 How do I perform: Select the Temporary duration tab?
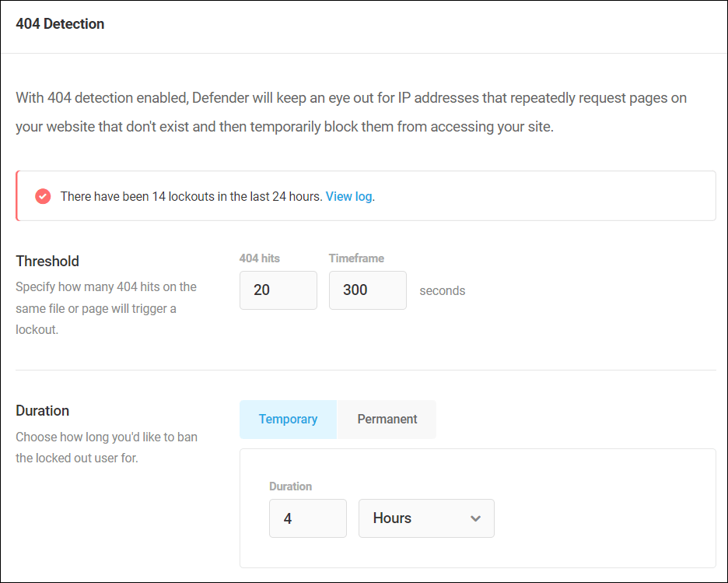[x=288, y=420]
